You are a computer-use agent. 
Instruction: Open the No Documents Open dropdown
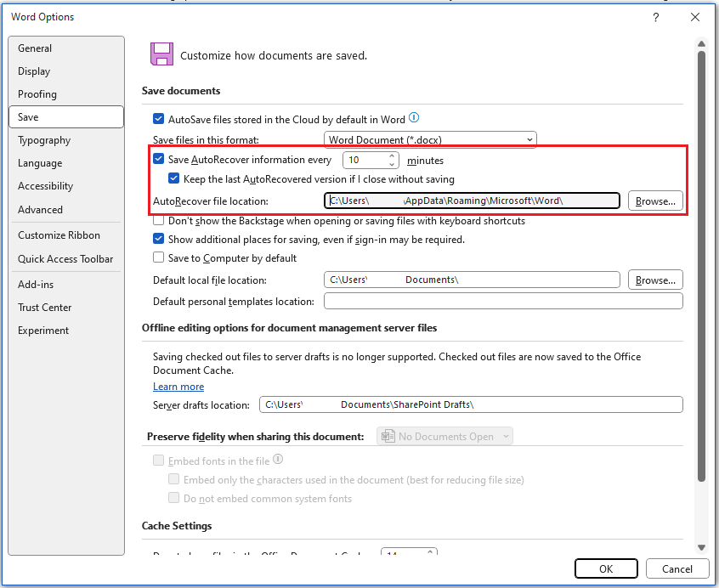click(444, 436)
